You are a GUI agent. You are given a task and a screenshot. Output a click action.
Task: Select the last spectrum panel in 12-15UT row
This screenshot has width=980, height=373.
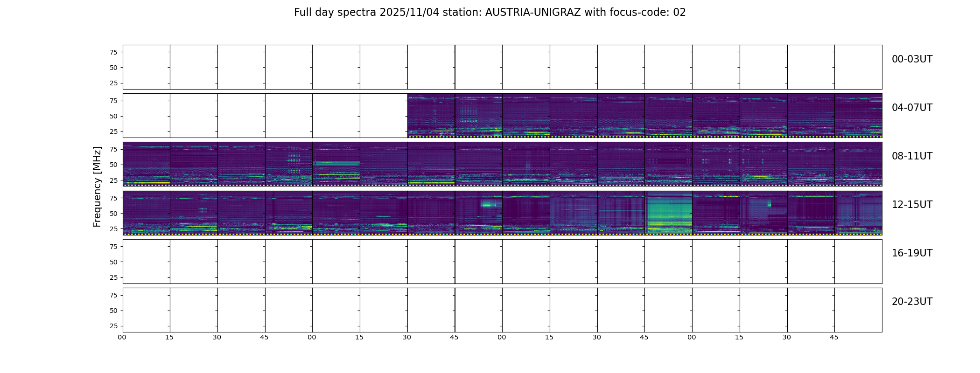(x=858, y=213)
